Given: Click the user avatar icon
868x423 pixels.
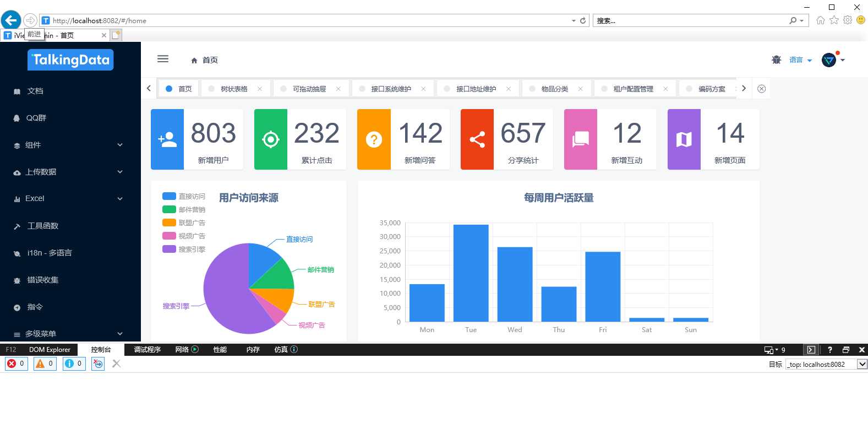Looking at the screenshot, I should (829, 59).
